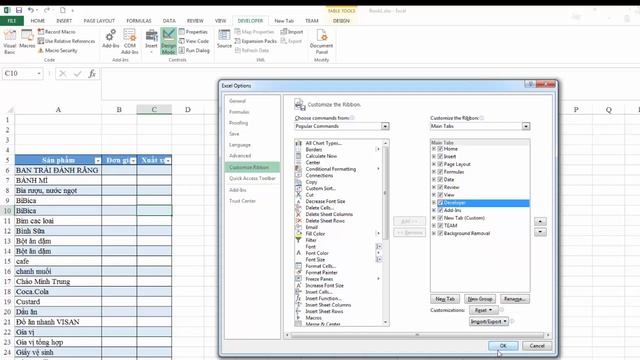Select column D header

(188, 109)
